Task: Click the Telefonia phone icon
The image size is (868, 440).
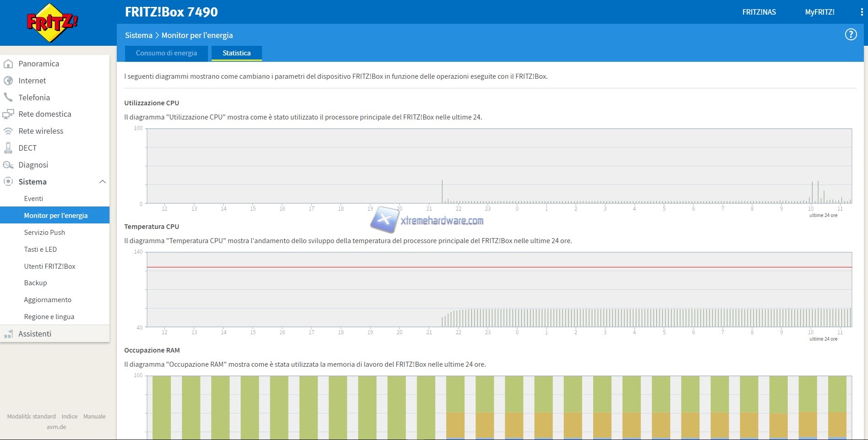Action: [8, 98]
